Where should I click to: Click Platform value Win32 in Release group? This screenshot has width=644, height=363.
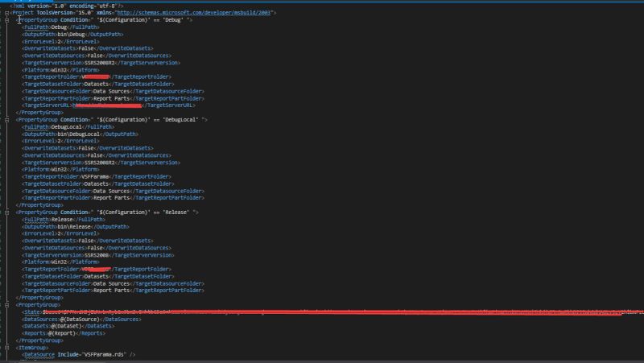coord(59,262)
